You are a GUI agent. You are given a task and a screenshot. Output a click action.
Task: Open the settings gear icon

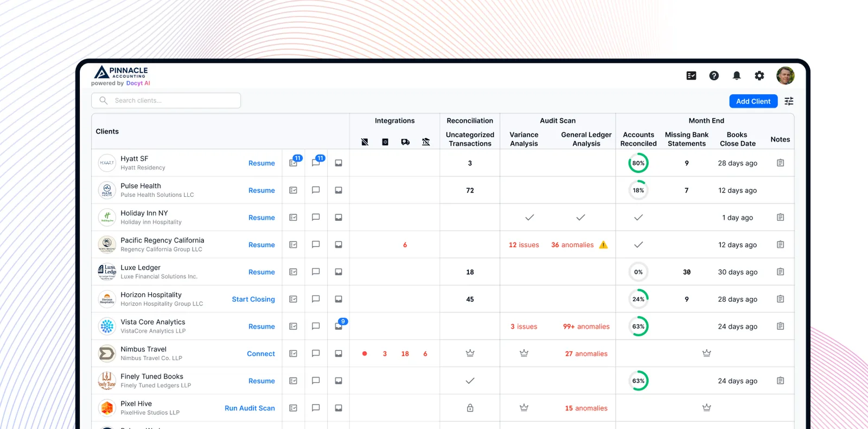[x=759, y=76]
